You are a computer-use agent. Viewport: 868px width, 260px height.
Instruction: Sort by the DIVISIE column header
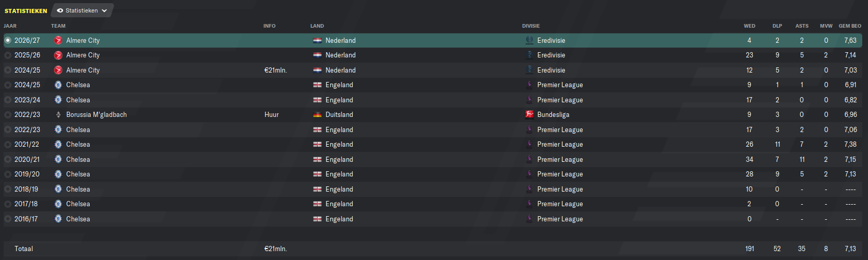click(x=531, y=26)
